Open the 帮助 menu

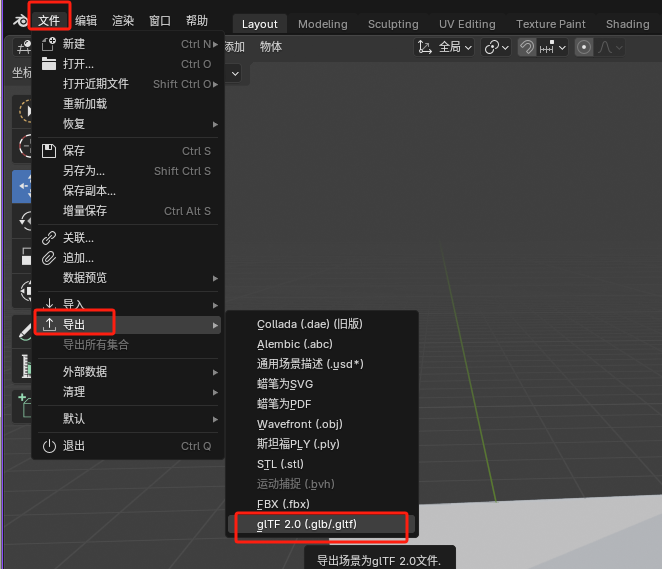[197, 20]
